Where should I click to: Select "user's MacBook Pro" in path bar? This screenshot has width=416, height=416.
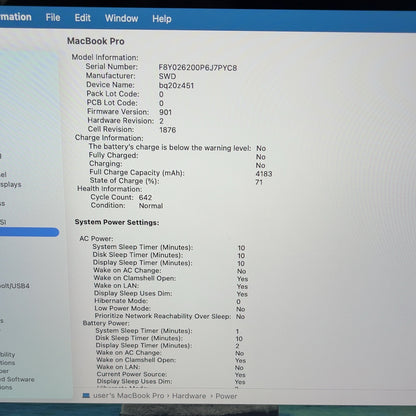tap(129, 396)
